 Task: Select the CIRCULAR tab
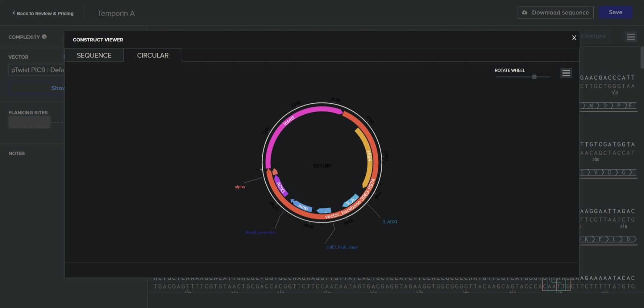pyautogui.click(x=153, y=55)
